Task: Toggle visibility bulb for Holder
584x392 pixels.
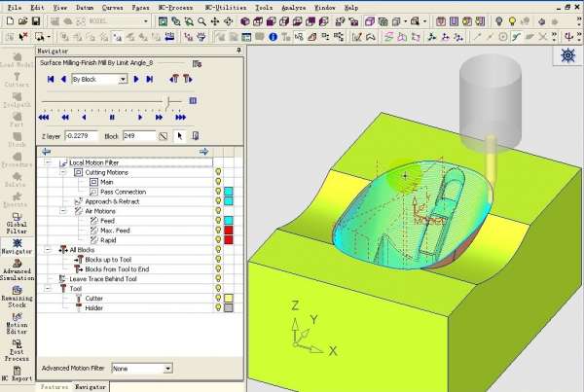Action: tap(218, 307)
